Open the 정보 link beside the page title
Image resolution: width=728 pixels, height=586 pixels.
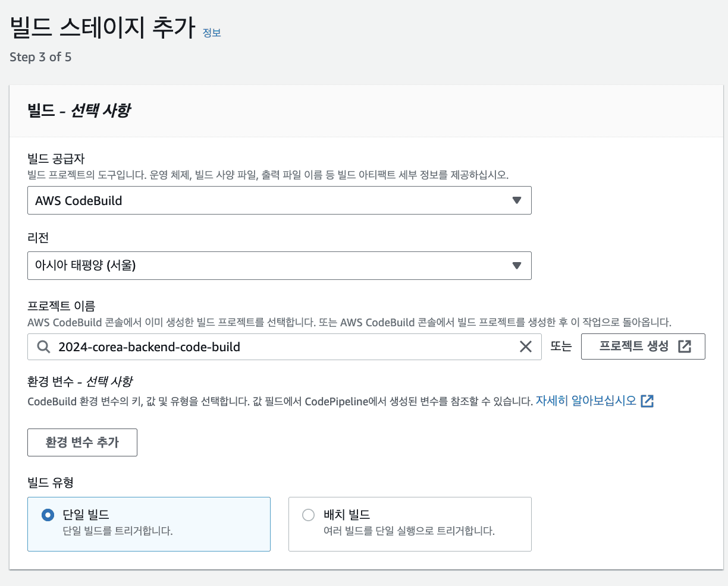[212, 33]
